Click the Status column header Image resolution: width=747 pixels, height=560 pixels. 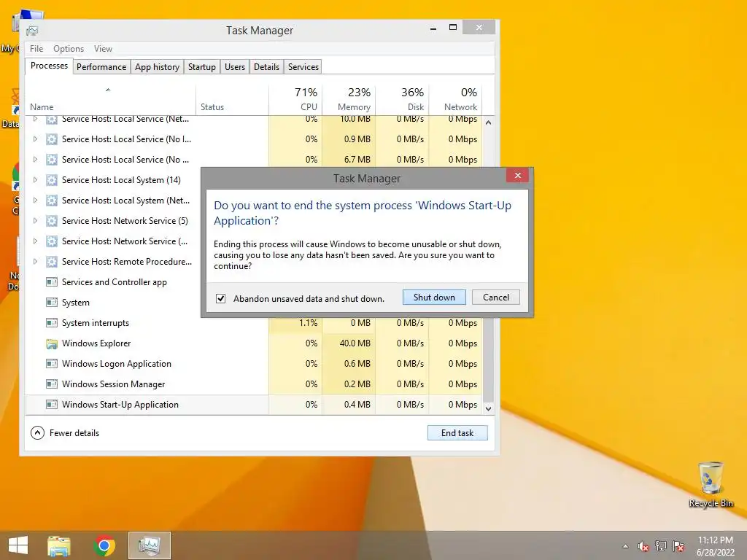point(232,100)
